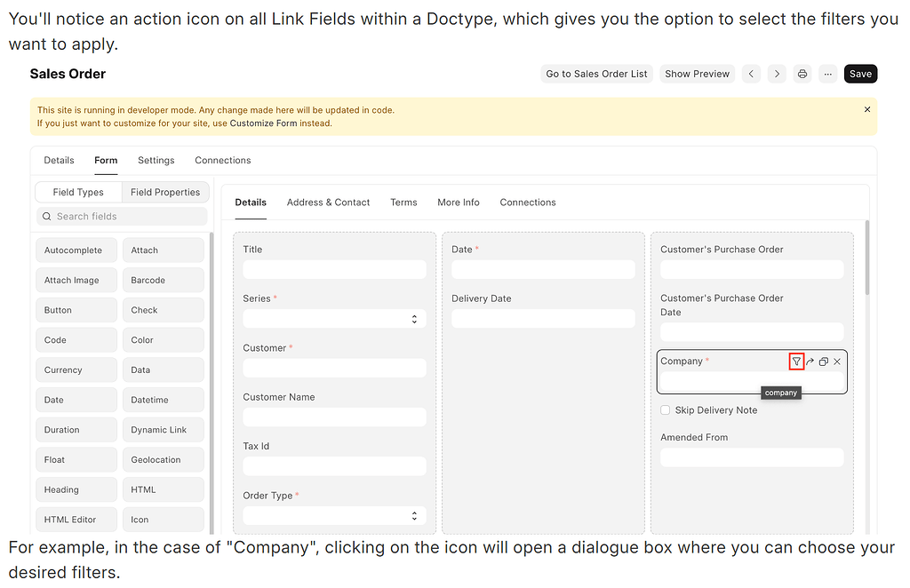
Task: Click the duplicate icon on the Company field
Action: coord(823,362)
